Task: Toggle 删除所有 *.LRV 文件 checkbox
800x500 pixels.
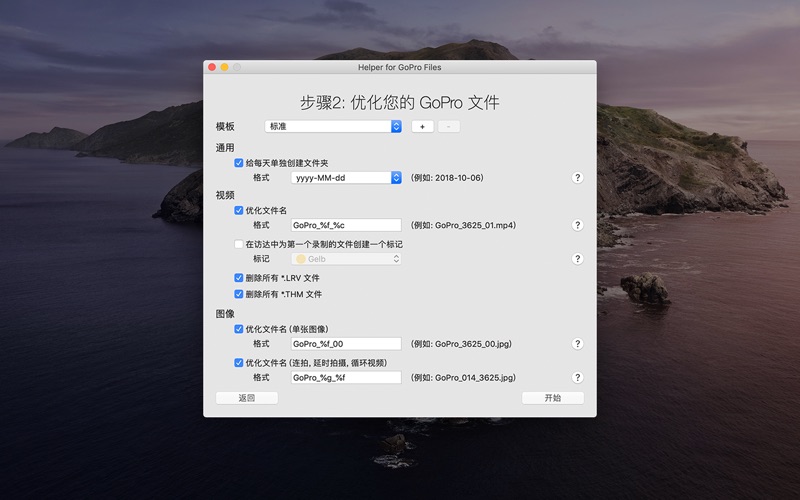Action: 238,278
